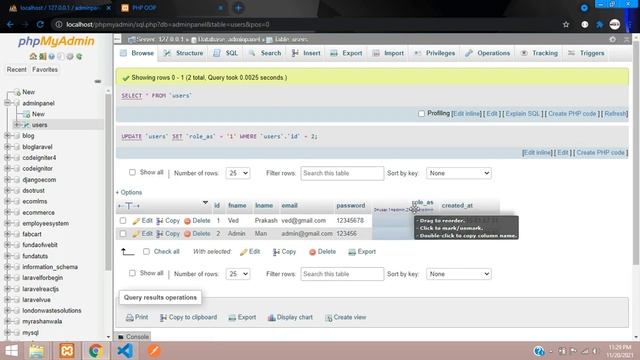This screenshot has width=640, height=360.
Task: Open the help icon in system tray
Action: tap(538, 351)
